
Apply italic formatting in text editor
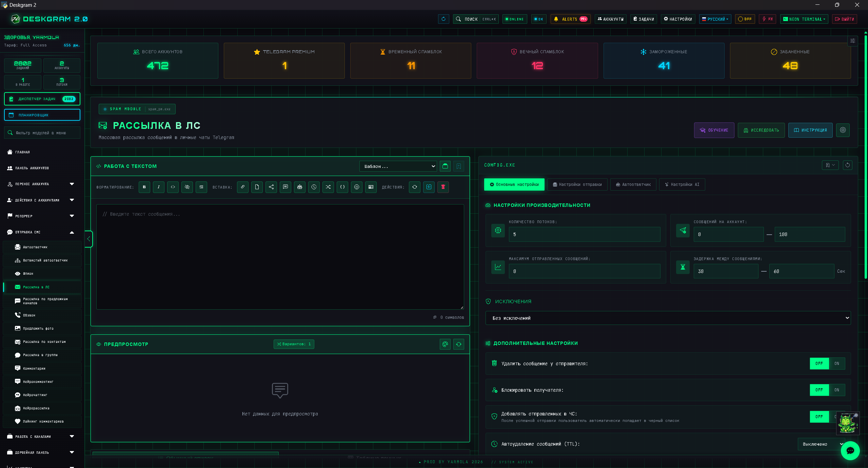pos(159,187)
